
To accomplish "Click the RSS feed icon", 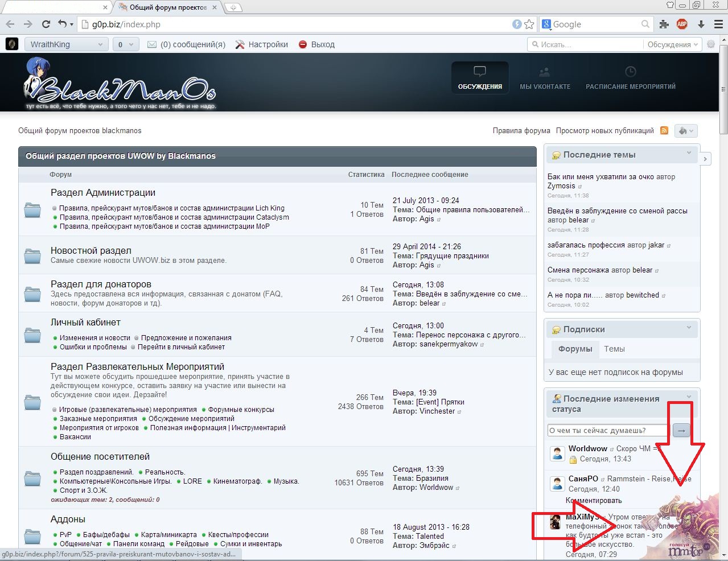I will click(664, 131).
